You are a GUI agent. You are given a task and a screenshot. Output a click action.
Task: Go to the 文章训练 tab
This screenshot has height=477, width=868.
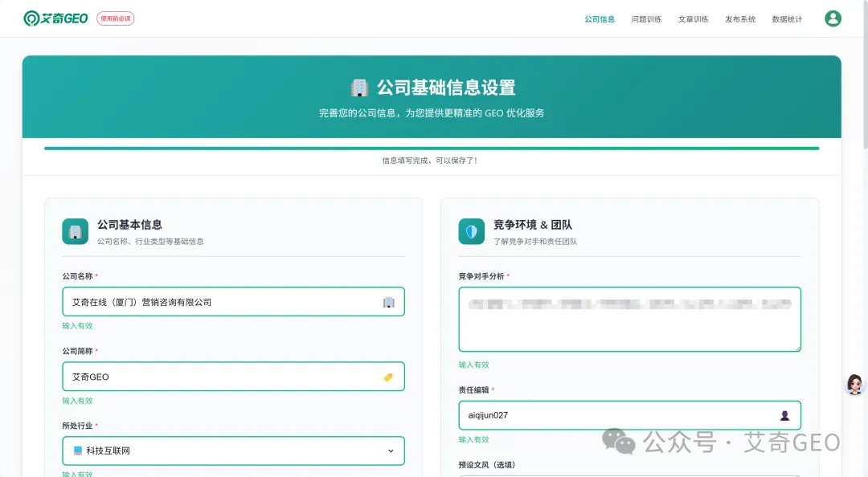coord(693,19)
